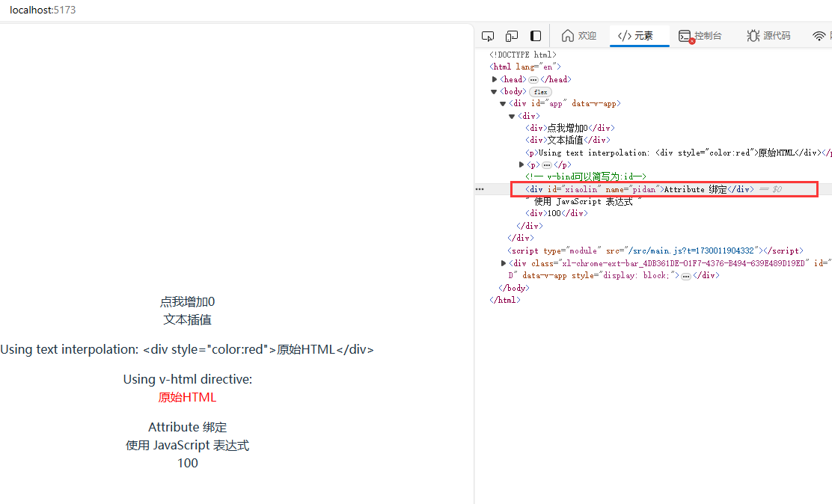Select the 使用 JavaScript 表达式 text node in DOM
Image resolution: width=832 pixels, height=504 pixels.
[583, 202]
